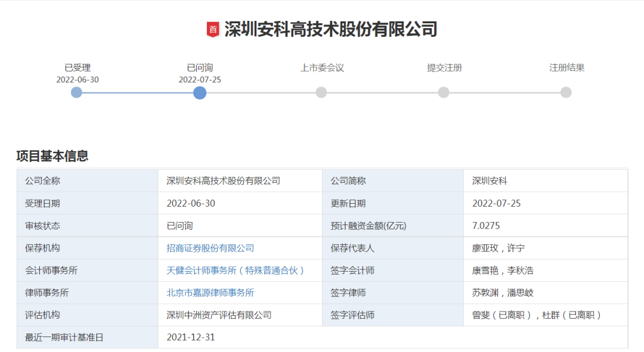Click the 保荐代表人 label cell
The height and width of the screenshot is (352, 644).
click(393, 248)
